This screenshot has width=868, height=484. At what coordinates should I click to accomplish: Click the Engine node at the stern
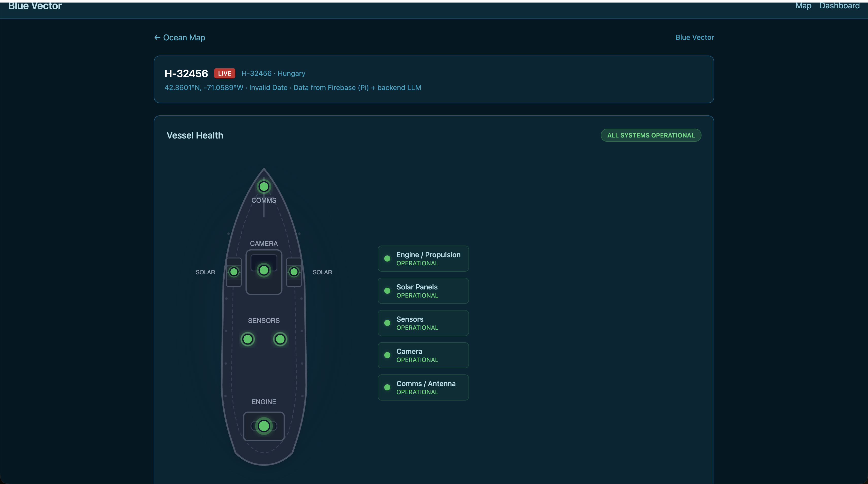(263, 426)
